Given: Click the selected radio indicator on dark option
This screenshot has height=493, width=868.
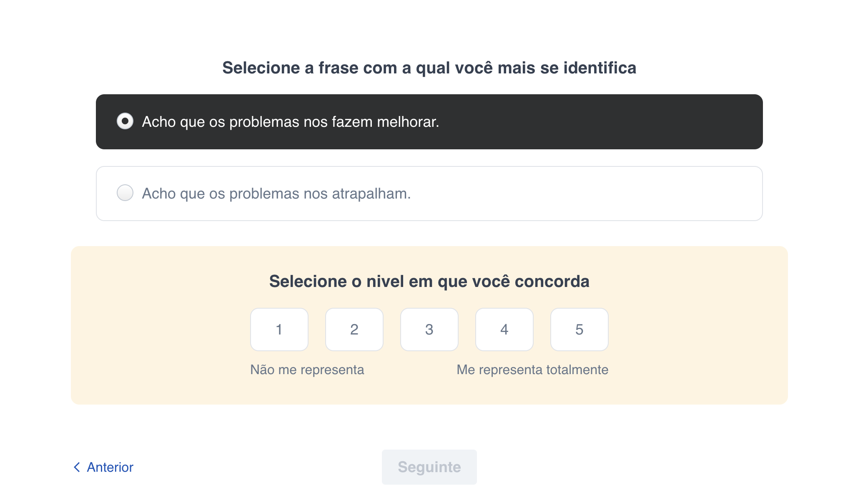Looking at the screenshot, I should pyautogui.click(x=125, y=121).
